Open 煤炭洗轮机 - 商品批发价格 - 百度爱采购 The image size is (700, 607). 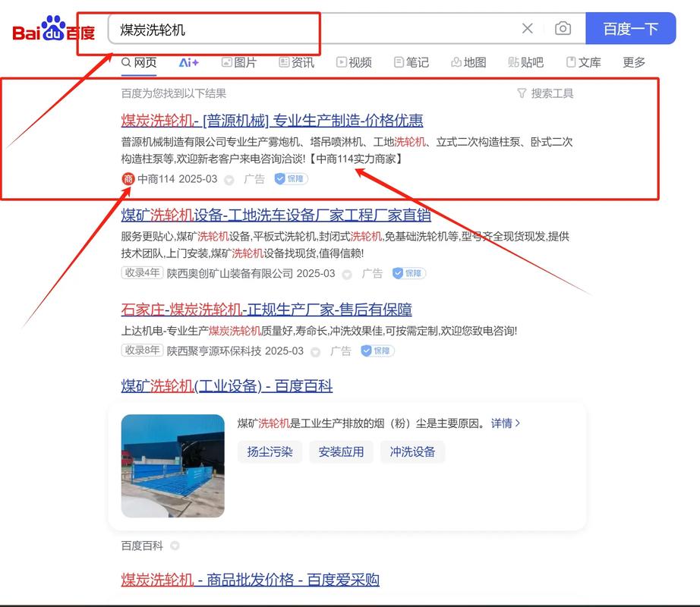coord(250,580)
